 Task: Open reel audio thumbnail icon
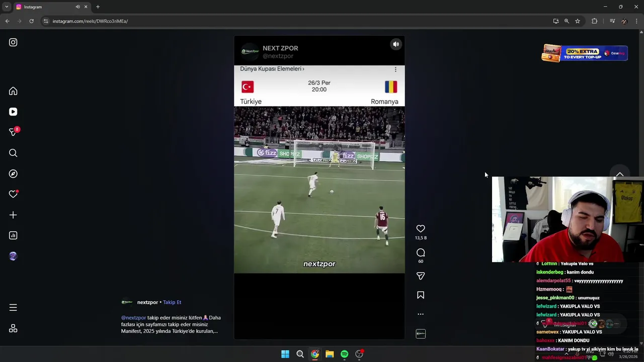(x=421, y=334)
